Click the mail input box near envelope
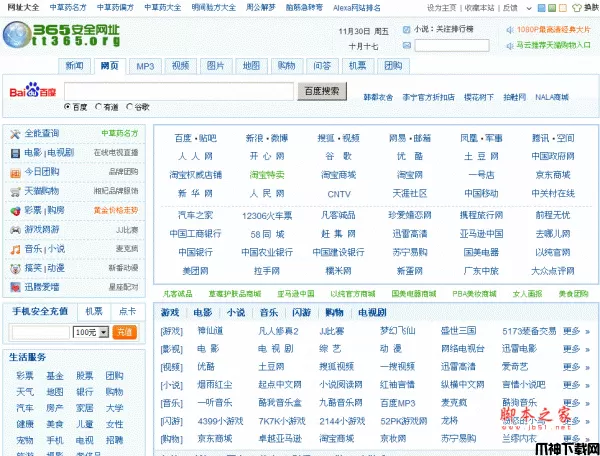Screen dimensions: 600x456 click(452, 46)
